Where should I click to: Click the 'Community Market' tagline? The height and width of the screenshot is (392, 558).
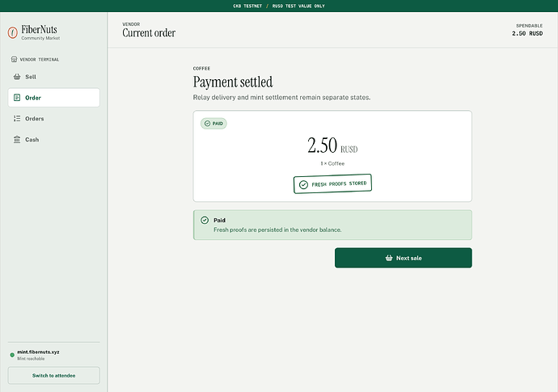(x=40, y=38)
